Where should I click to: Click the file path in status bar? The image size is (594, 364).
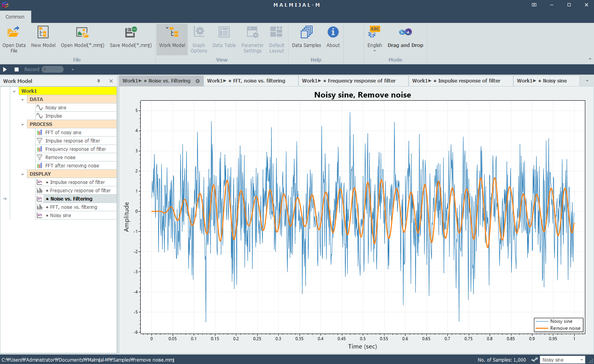[x=88, y=360]
